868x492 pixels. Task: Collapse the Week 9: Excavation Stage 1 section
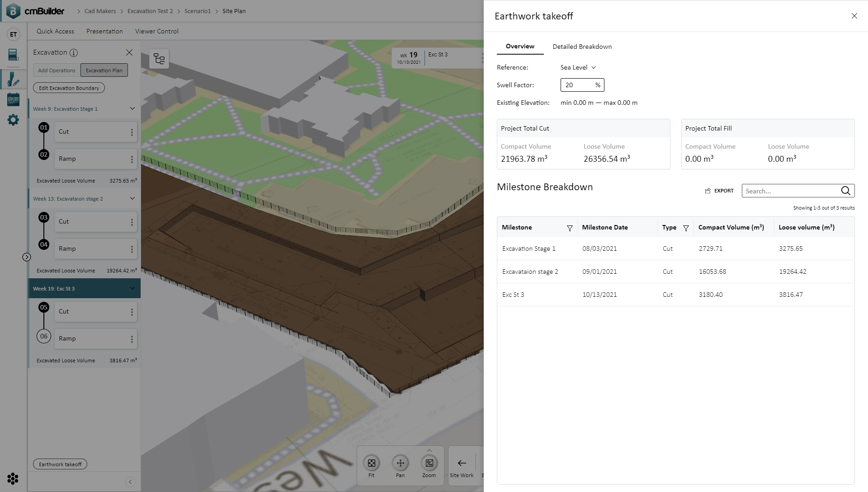(x=132, y=108)
